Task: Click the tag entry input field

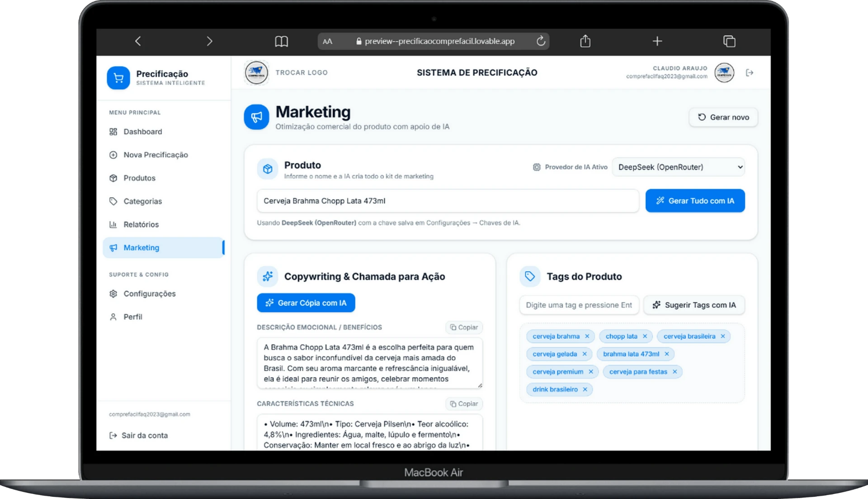Action: click(579, 305)
